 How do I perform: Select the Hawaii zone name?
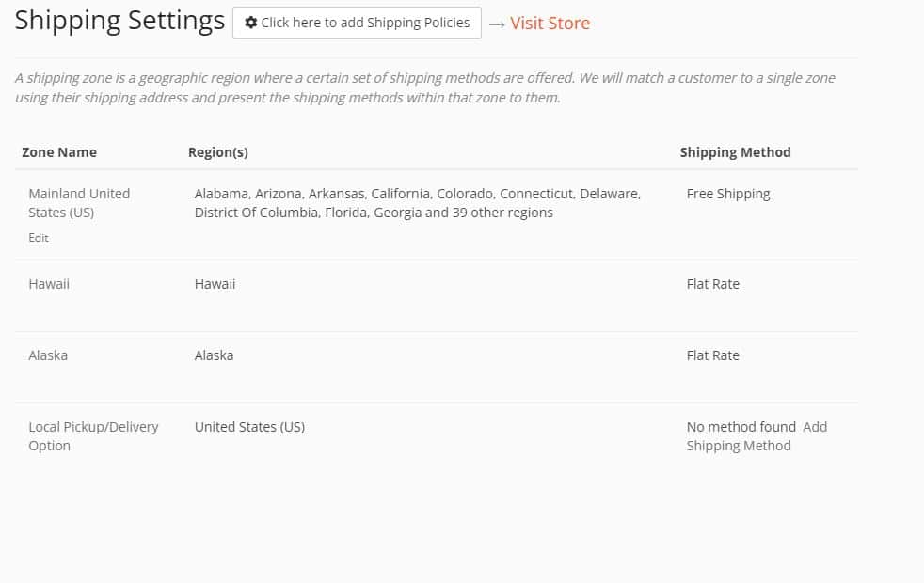coord(49,284)
